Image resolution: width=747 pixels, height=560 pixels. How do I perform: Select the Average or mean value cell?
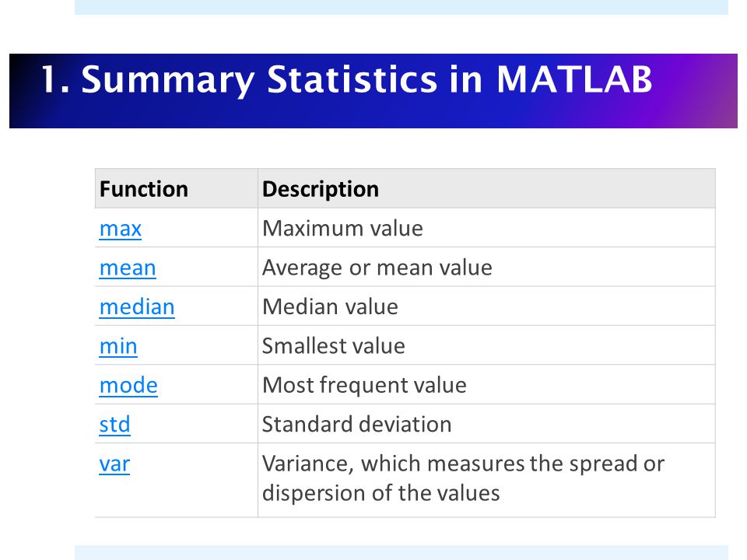[x=486, y=267]
